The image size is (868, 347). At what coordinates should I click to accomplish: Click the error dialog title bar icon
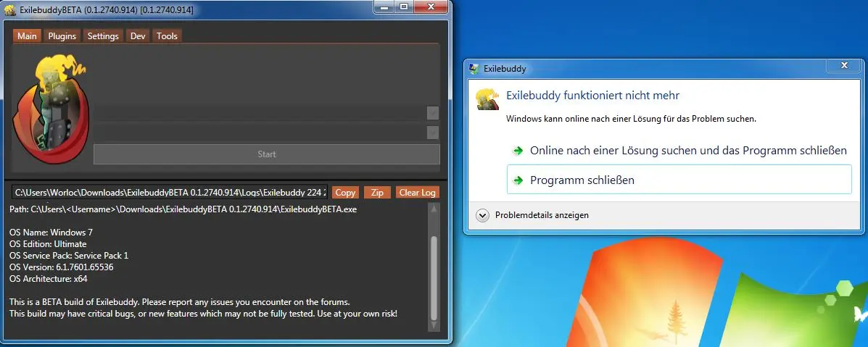pos(474,69)
